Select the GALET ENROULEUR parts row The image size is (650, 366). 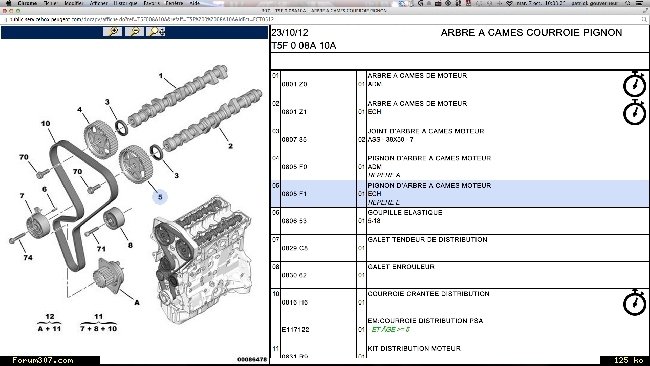(x=459, y=275)
